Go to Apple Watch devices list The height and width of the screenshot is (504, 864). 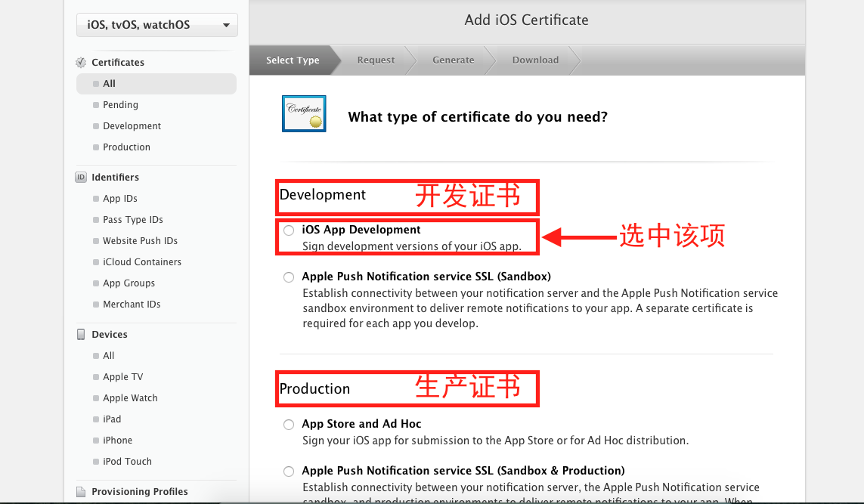pyautogui.click(x=130, y=398)
